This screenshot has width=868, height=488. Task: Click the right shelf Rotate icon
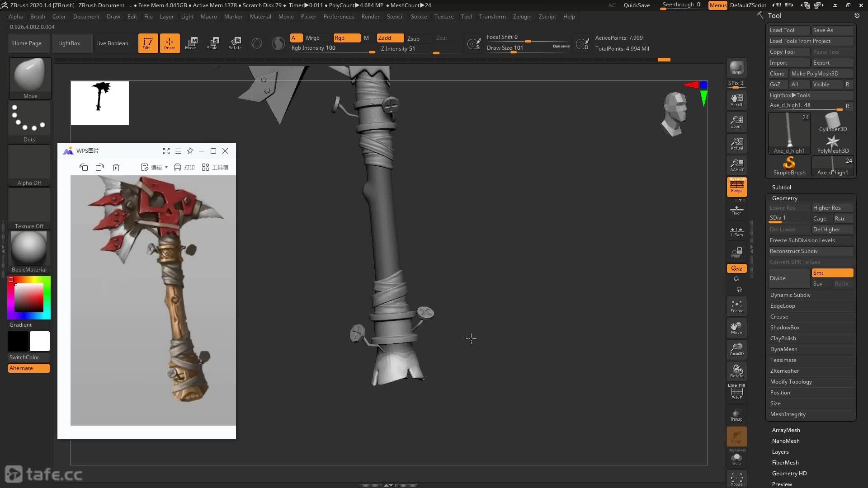pos(736,371)
